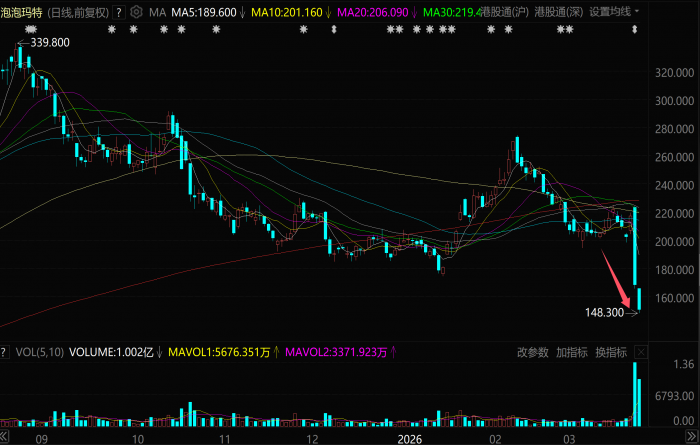The image size is (700, 445).
Task: Jump to later dates with the double-right arrow
Action: (691, 437)
